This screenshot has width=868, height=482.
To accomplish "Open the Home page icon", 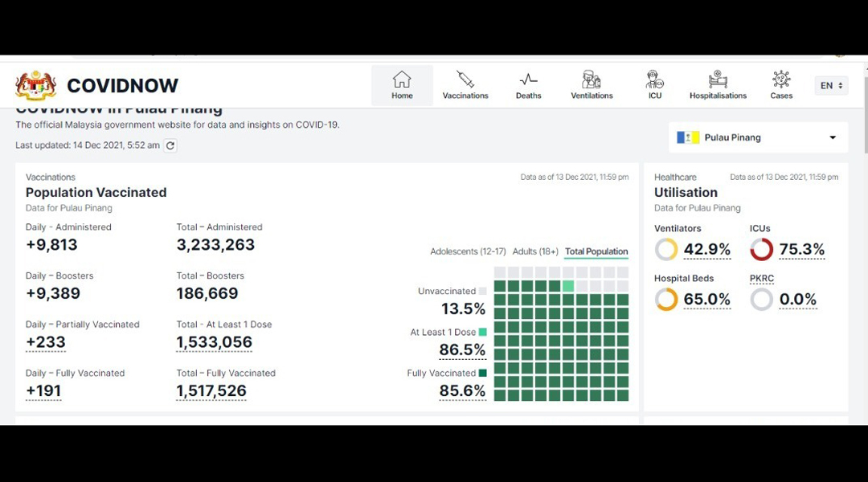I will click(x=402, y=80).
